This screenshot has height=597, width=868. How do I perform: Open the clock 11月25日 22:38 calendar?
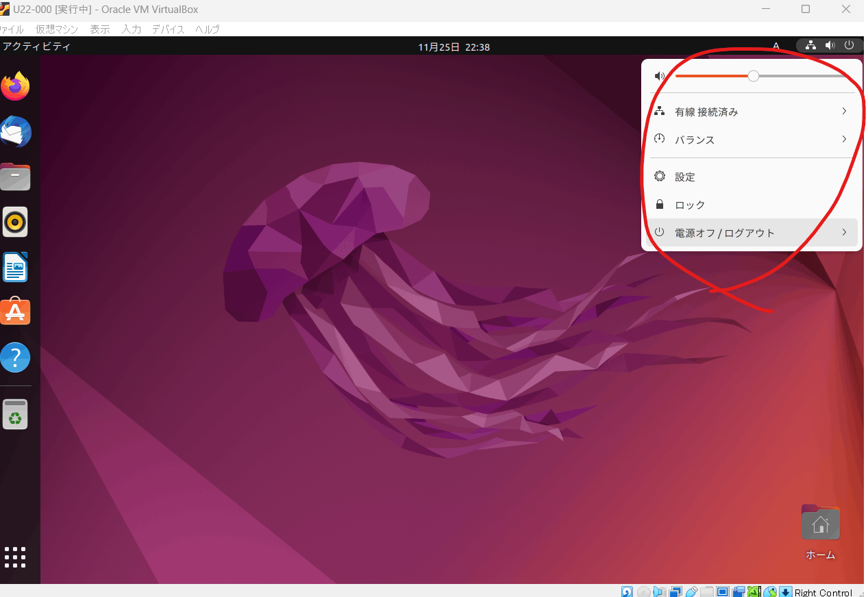click(x=454, y=47)
